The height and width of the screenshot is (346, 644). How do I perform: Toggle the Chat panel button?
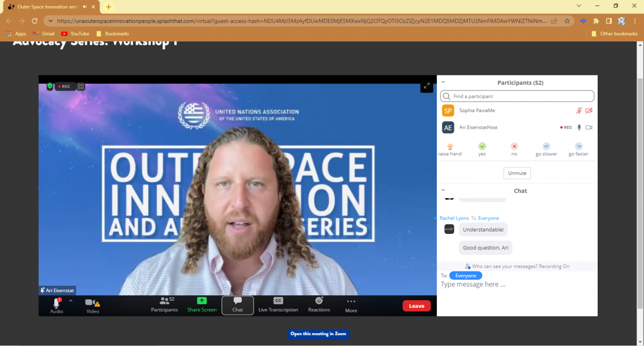pos(237,305)
